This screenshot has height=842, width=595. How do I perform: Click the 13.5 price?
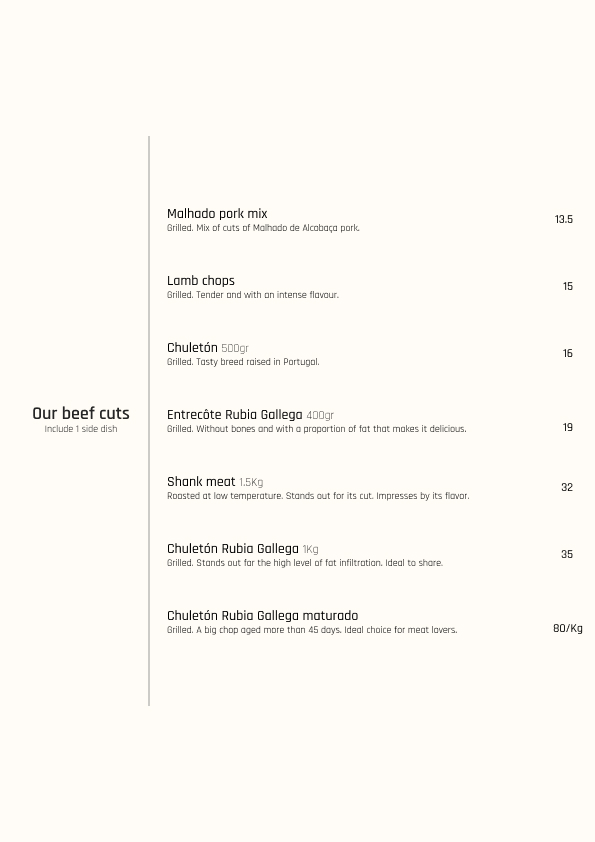tap(564, 219)
